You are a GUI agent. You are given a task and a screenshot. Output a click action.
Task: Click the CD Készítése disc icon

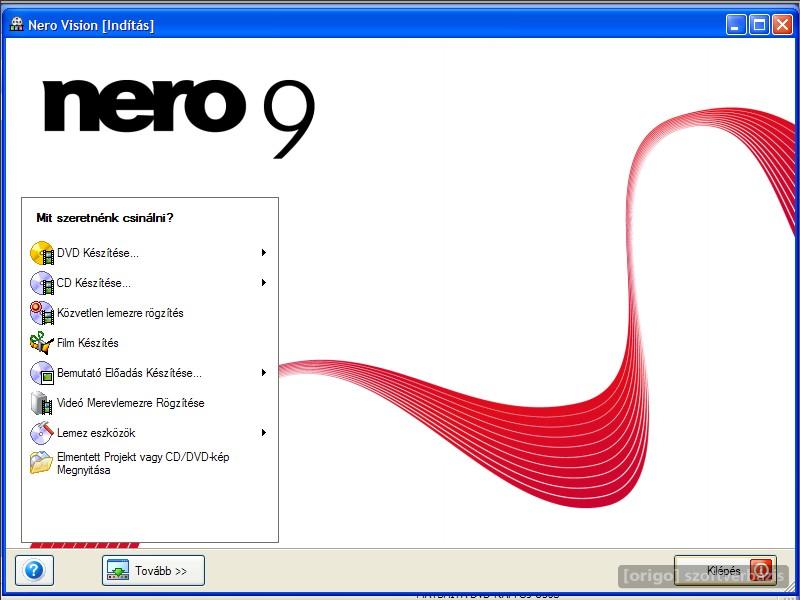tap(42, 283)
